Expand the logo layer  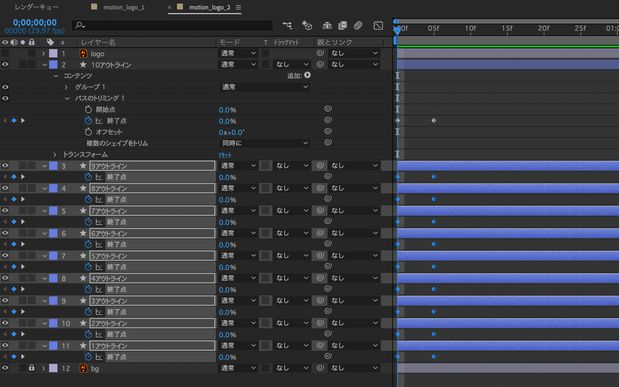click(x=44, y=53)
